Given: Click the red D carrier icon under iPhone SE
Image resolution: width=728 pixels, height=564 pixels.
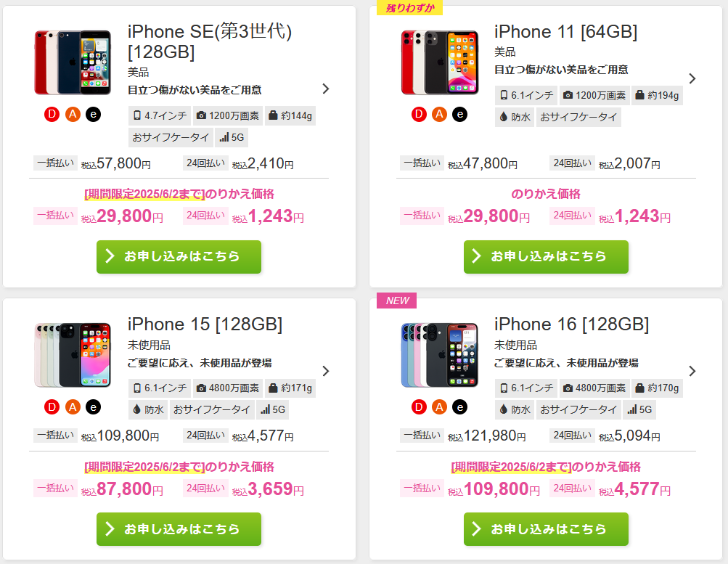Looking at the screenshot, I should point(52,114).
